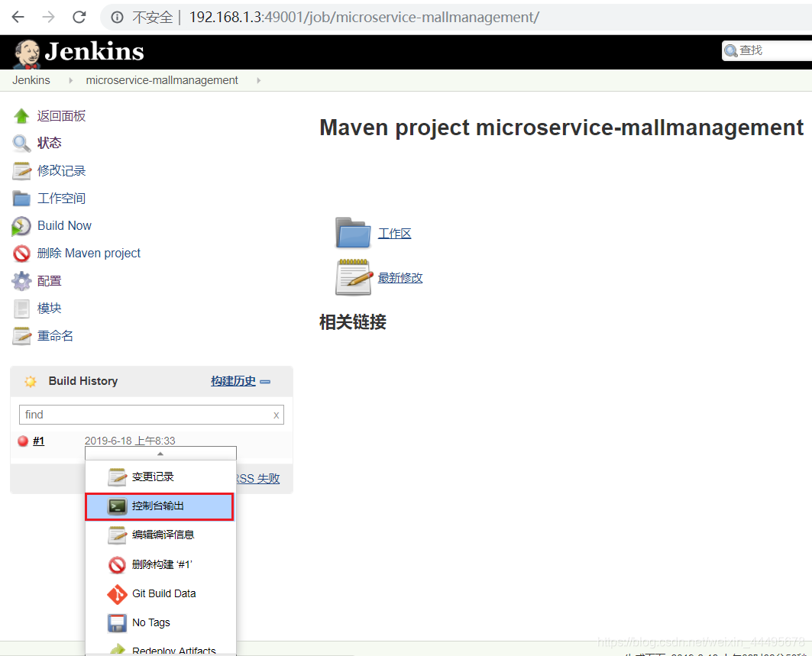The image size is (812, 656).
Task: Click the gear icon for 配置
Action: [x=21, y=281]
